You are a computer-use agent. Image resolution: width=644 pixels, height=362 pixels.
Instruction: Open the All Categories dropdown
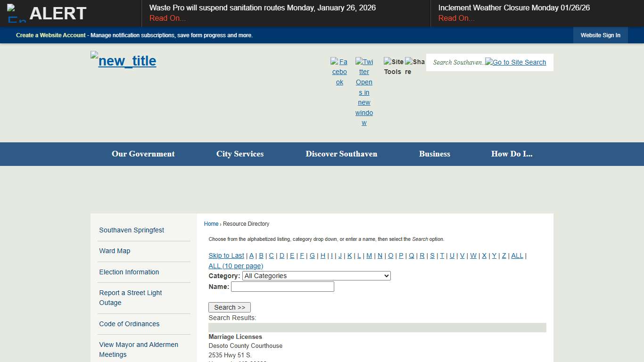click(316, 276)
